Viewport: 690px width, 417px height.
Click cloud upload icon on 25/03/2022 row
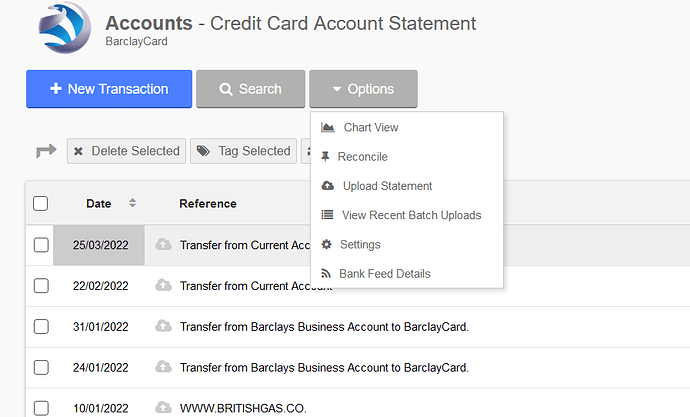[x=163, y=244]
